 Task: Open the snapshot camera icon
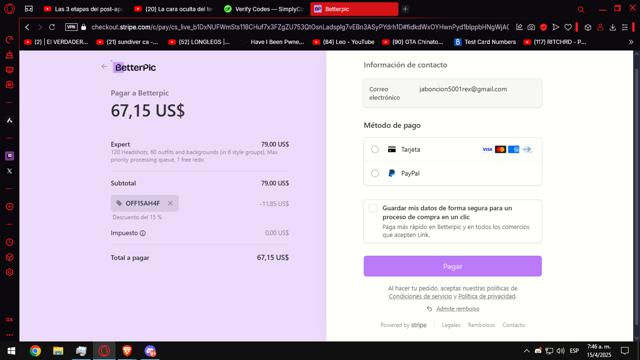pos(531,27)
